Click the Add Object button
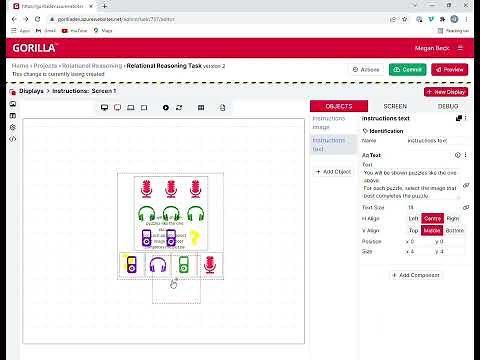This screenshot has width=480, height=360. click(x=333, y=172)
